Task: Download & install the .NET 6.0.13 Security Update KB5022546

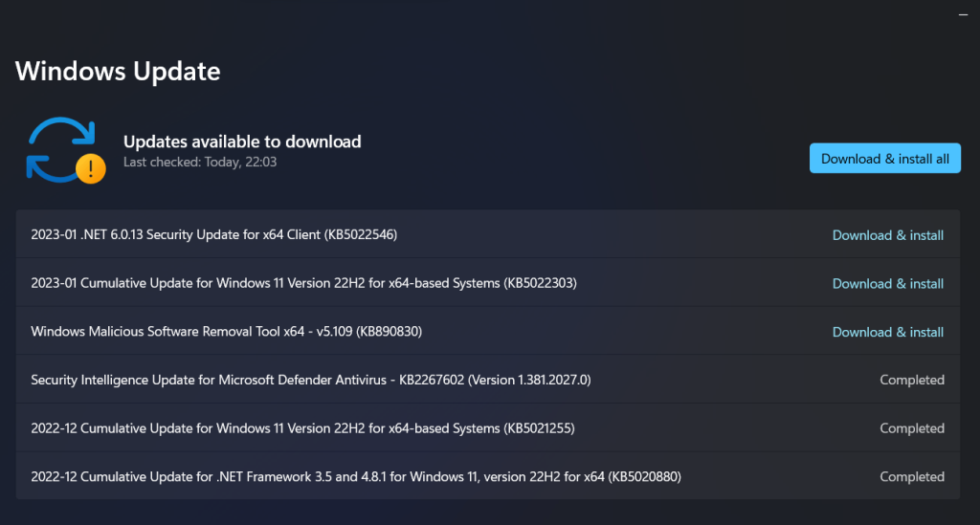Action: tap(887, 235)
